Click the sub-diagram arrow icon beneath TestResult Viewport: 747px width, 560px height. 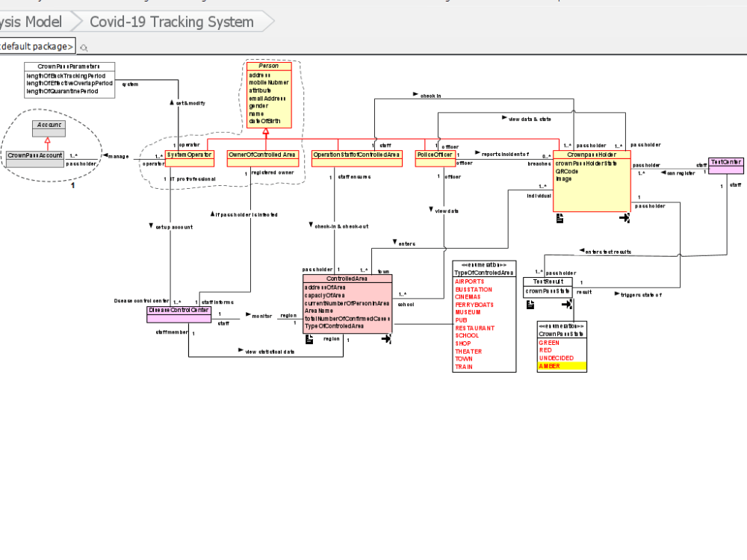pyautogui.click(x=565, y=304)
